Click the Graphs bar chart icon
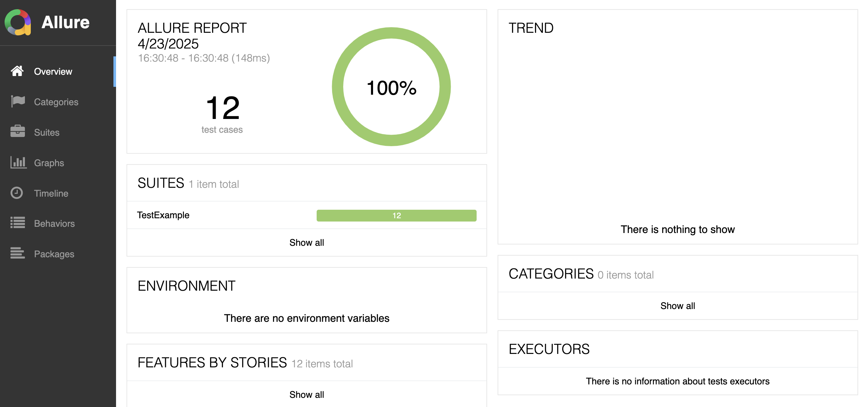Image resolution: width=868 pixels, height=407 pixels. tap(18, 163)
